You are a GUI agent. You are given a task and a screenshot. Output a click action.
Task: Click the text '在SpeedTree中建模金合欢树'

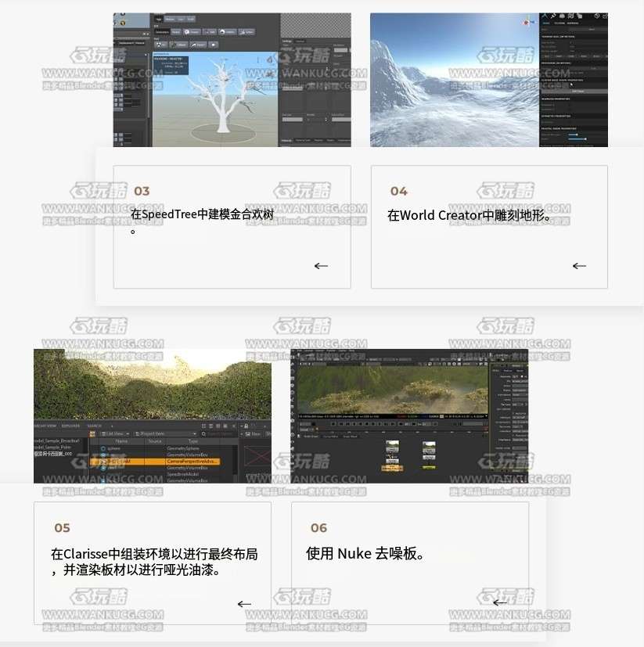pos(203,214)
